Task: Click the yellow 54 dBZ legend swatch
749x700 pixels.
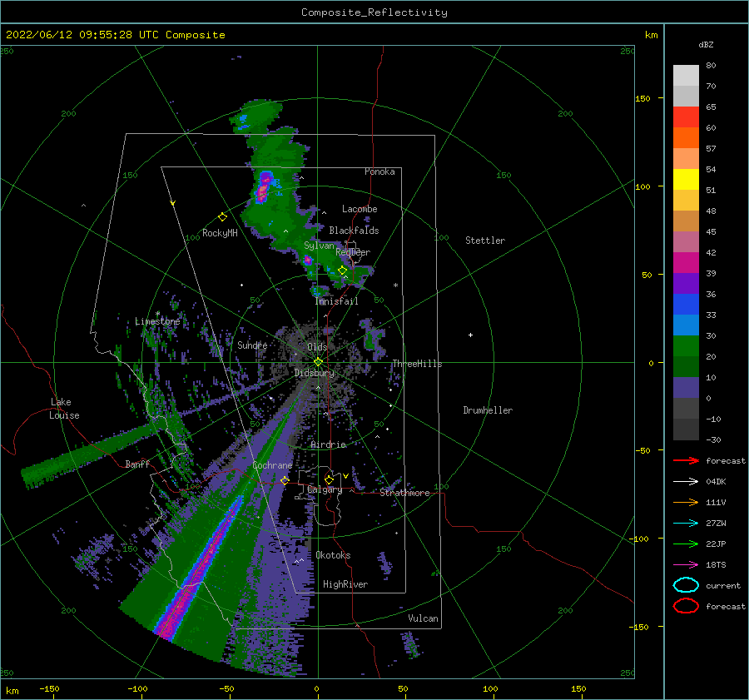Action: 686,179
